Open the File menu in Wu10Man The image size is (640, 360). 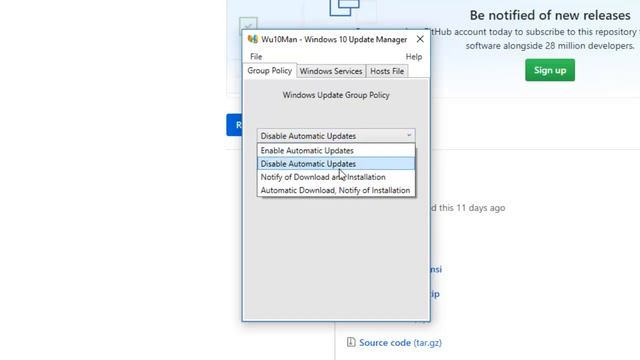click(256, 56)
